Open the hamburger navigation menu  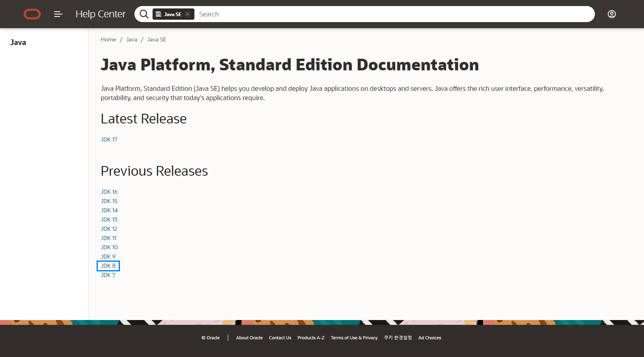click(x=58, y=14)
